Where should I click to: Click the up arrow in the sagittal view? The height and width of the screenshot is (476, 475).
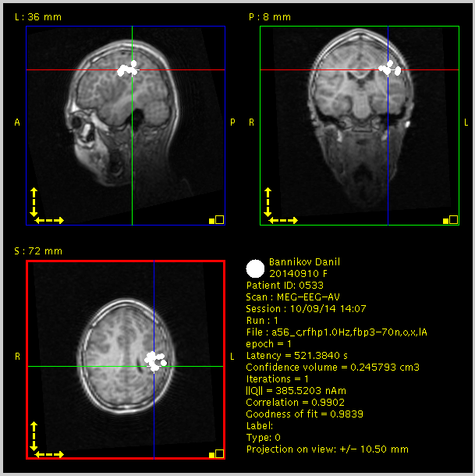pos(34,193)
